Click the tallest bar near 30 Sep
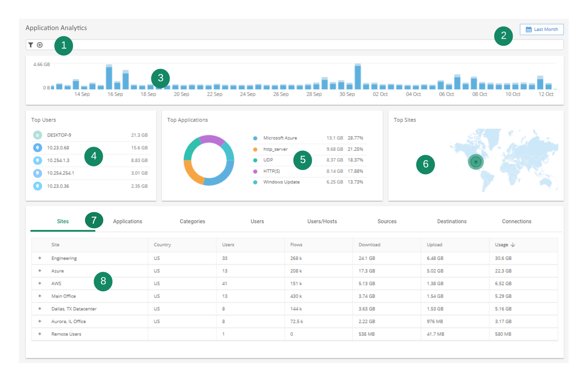This screenshot has width=588, height=382. click(358, 77)
